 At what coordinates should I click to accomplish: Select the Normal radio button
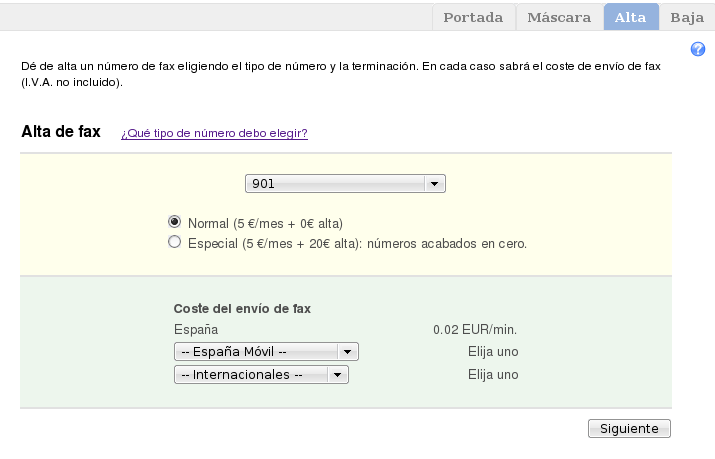point(175,222)
